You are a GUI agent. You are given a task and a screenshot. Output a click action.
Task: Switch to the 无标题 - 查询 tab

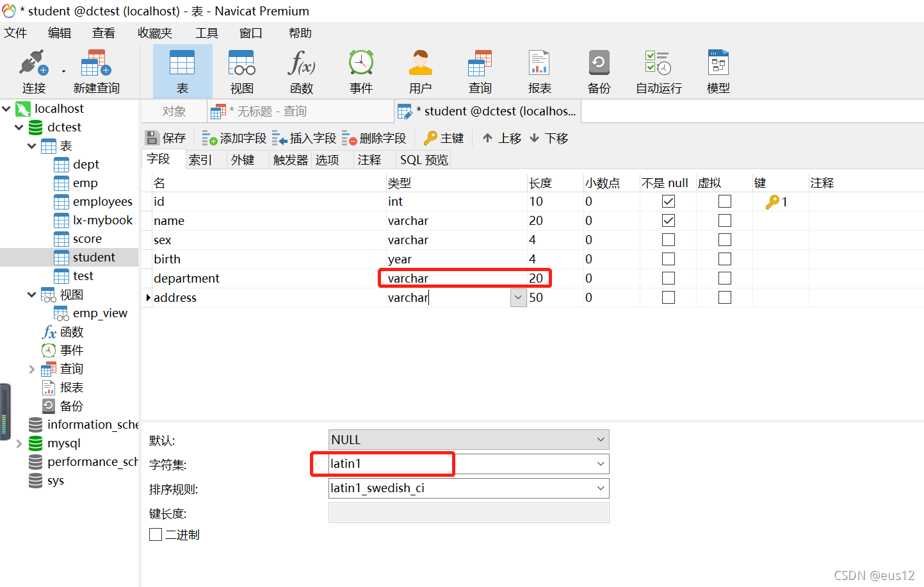click(x=301, y=112)
